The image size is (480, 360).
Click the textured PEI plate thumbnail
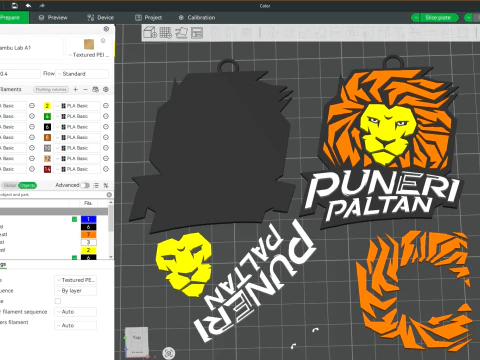(89, 44)
